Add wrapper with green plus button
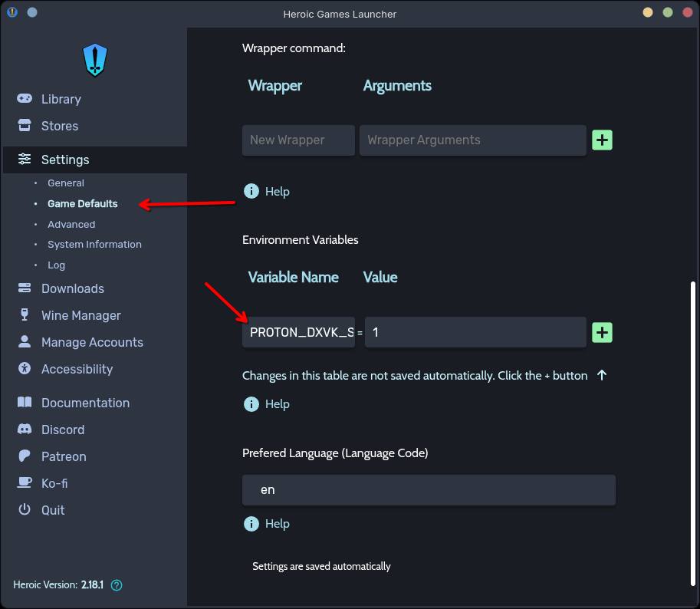 602,140
